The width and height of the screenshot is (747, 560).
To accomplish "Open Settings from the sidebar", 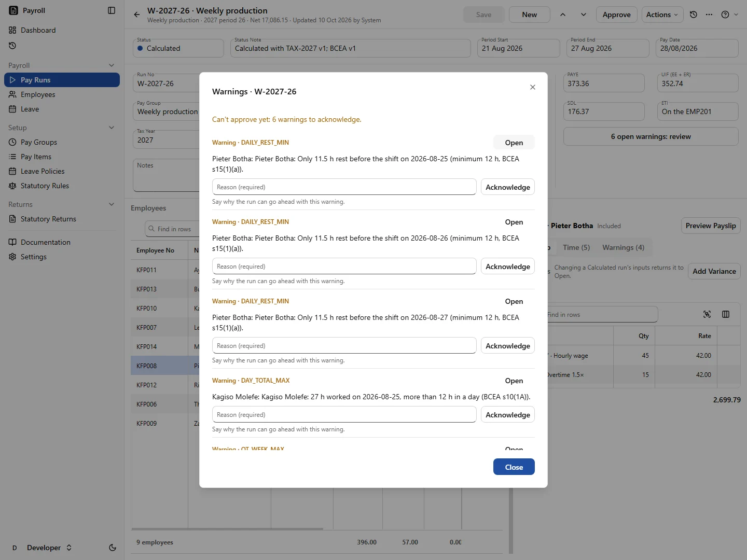I will click(x=62, y=257).
